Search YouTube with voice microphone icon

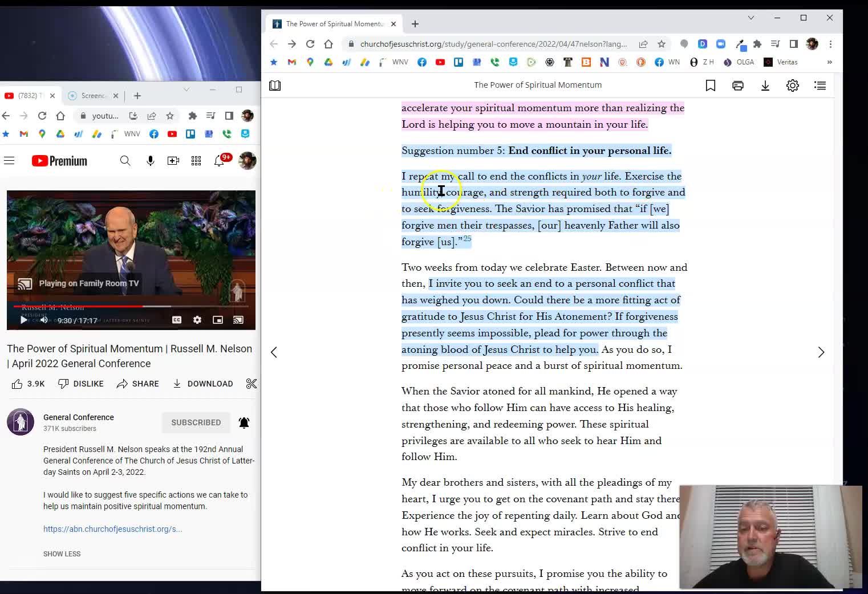151,161
